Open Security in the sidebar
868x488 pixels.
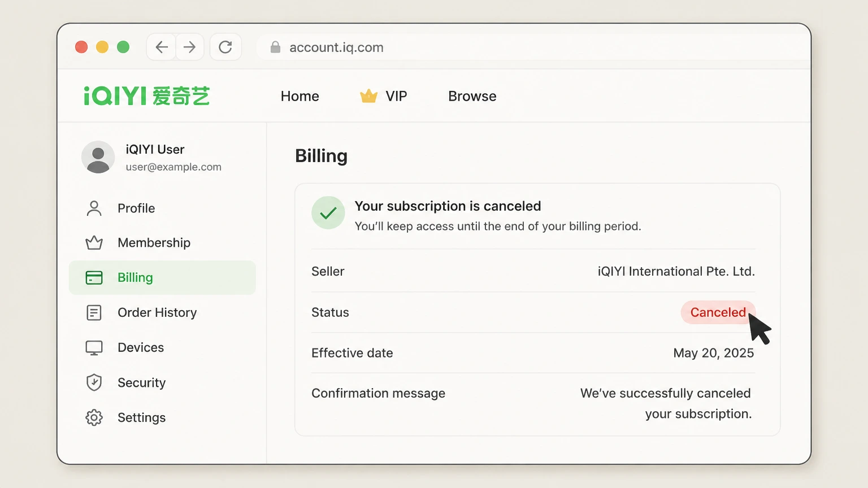tap(162, 382)
